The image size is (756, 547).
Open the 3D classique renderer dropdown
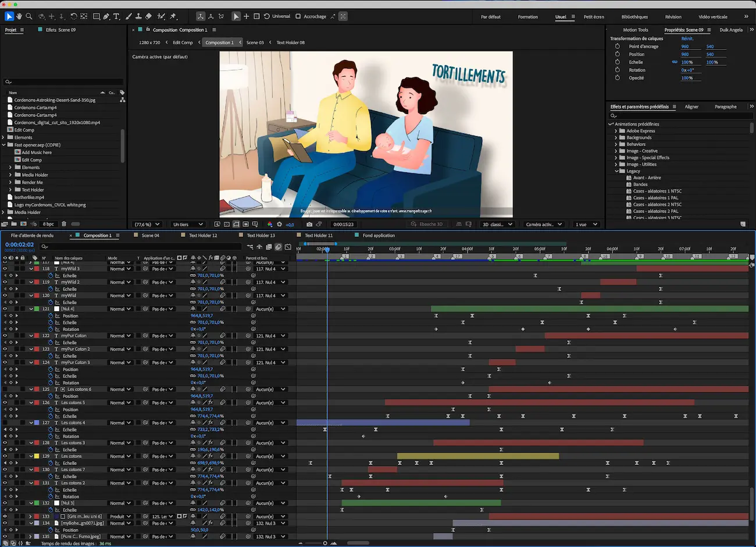click(x=498, y=224)
